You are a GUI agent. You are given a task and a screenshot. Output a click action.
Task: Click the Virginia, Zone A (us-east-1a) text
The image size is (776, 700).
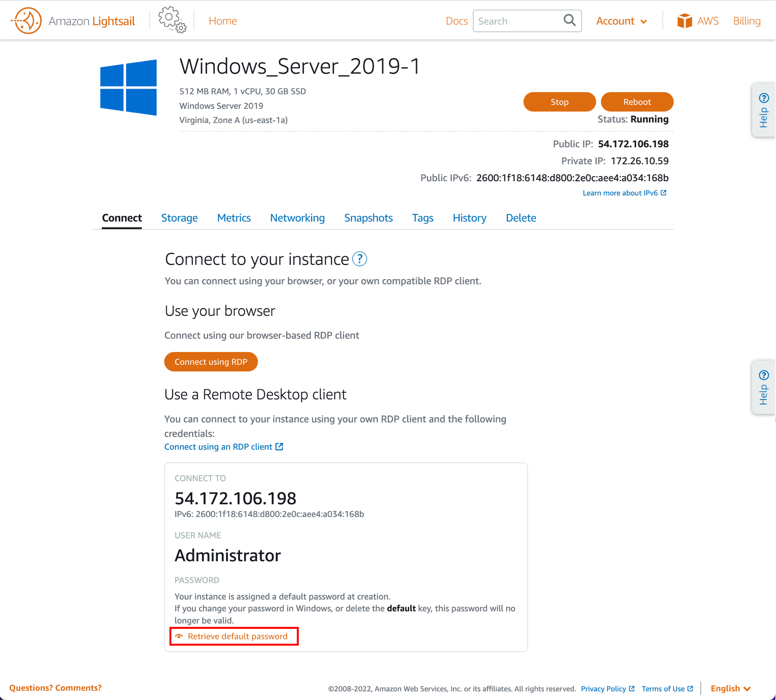click(233, 120)
